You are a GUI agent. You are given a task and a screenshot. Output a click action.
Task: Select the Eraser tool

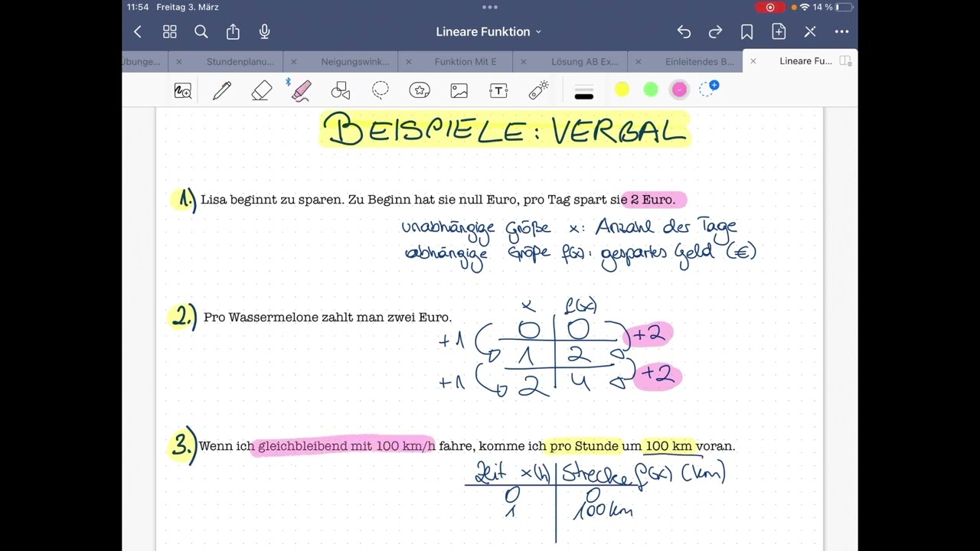(x=262, y=91)
